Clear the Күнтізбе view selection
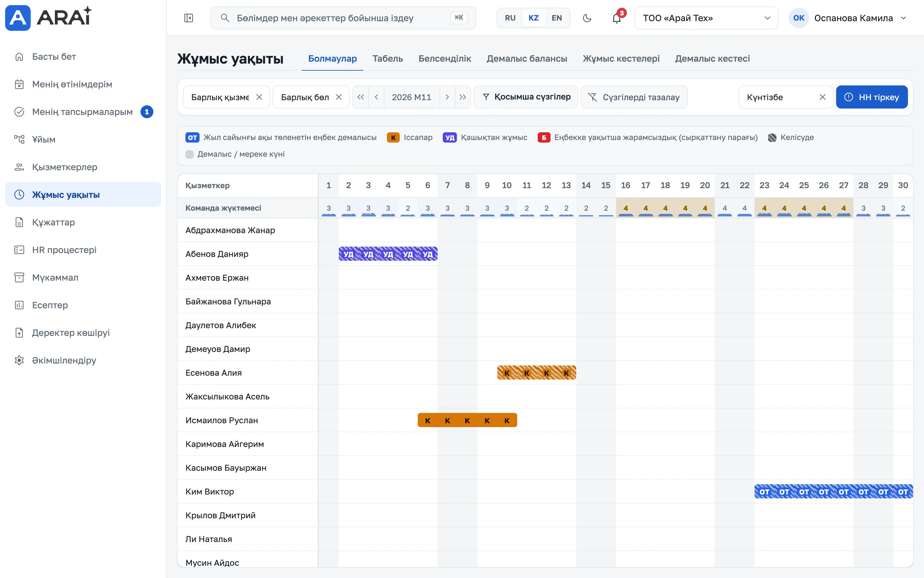This screenshot has height=578, width=924. [x=822, y=97]
